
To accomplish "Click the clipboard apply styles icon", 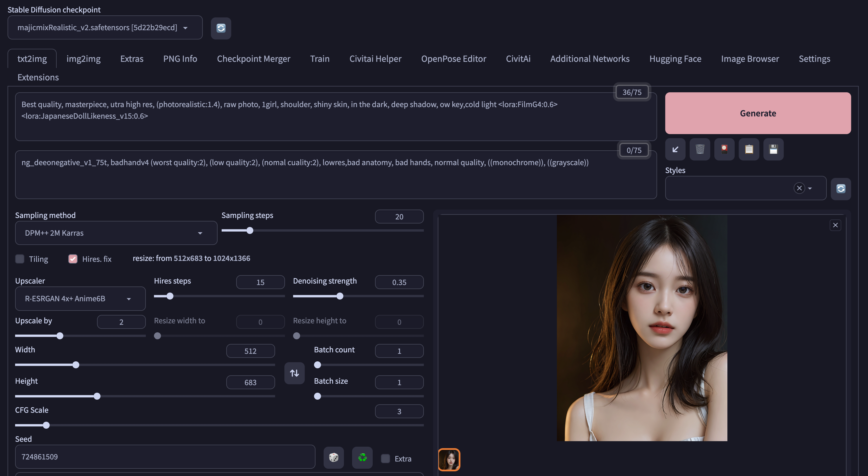I will (x=749, y=149).
